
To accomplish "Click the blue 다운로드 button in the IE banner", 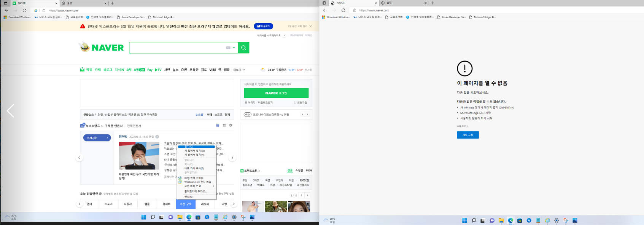I will click(263, 26).
